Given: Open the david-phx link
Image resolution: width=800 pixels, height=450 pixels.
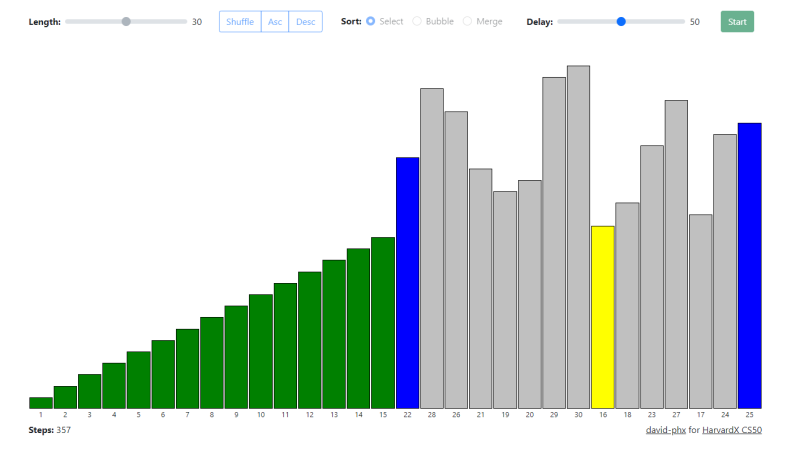Looking at the screenshot, I should pyautogui.click(x=666, y=430).
